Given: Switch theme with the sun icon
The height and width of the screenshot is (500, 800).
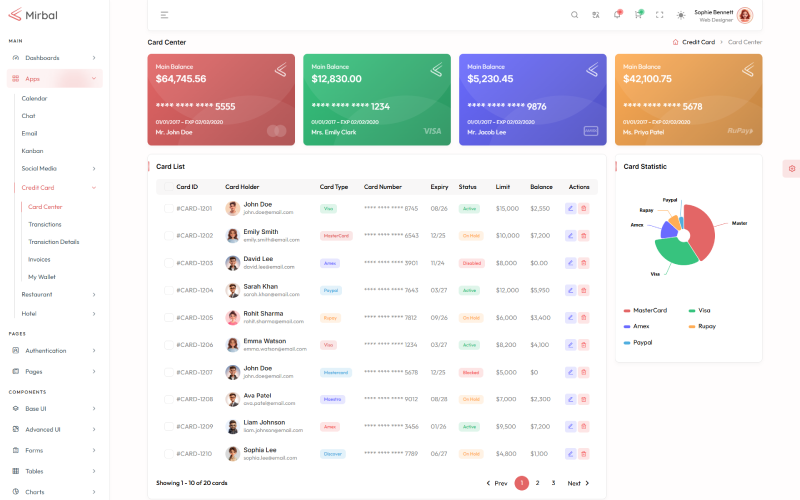Looking at the screenshot, I should coord(682,15).
